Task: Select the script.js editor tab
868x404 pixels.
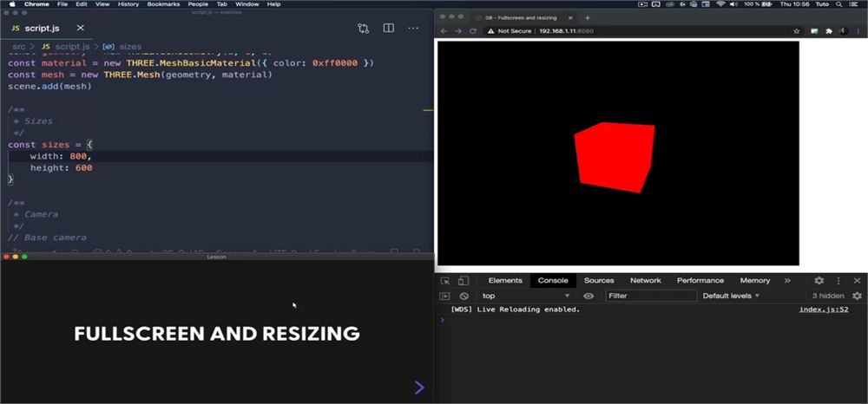Action: (x=43, y=28)
